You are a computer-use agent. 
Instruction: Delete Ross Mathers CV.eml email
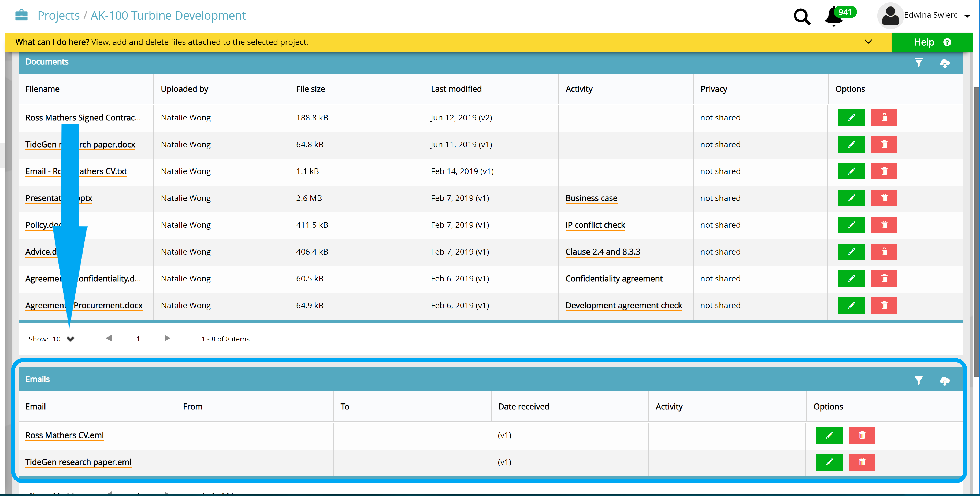(862, 435)
